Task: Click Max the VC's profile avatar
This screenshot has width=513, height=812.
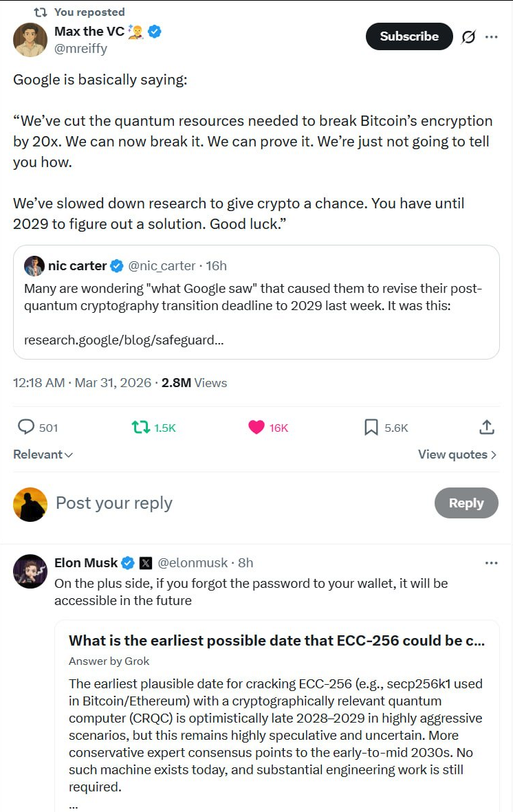Action: tap(30, 39)
